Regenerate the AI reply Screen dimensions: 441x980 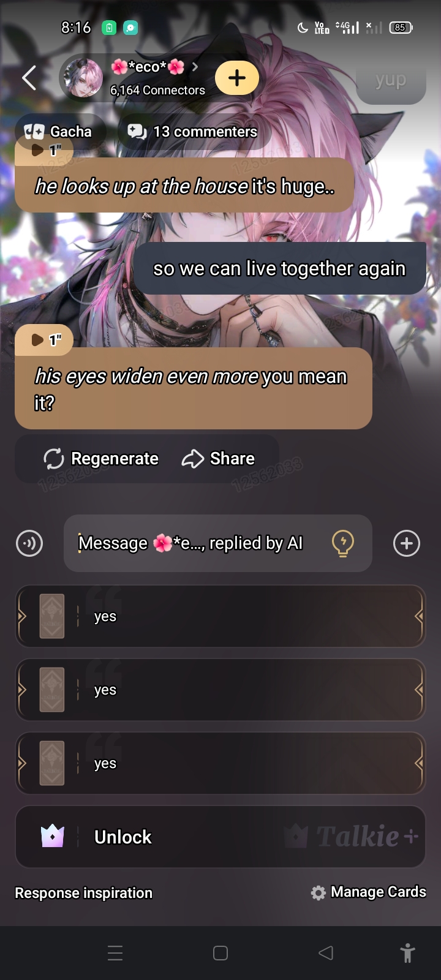point(102,459)
